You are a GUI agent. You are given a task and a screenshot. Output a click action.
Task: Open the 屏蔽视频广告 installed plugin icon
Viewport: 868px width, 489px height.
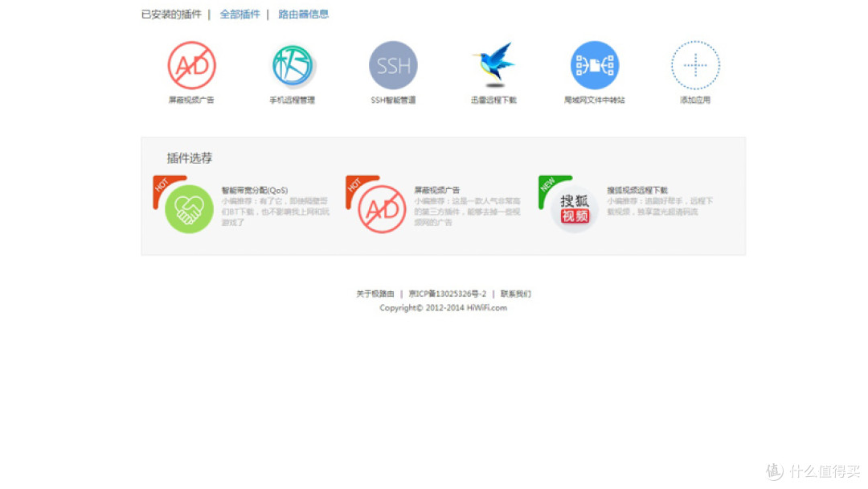point(191,65)
